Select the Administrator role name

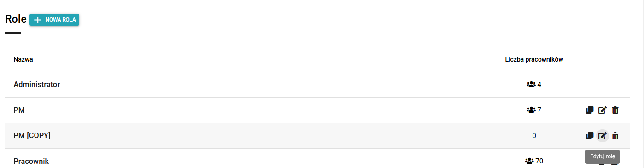point(37,85)
